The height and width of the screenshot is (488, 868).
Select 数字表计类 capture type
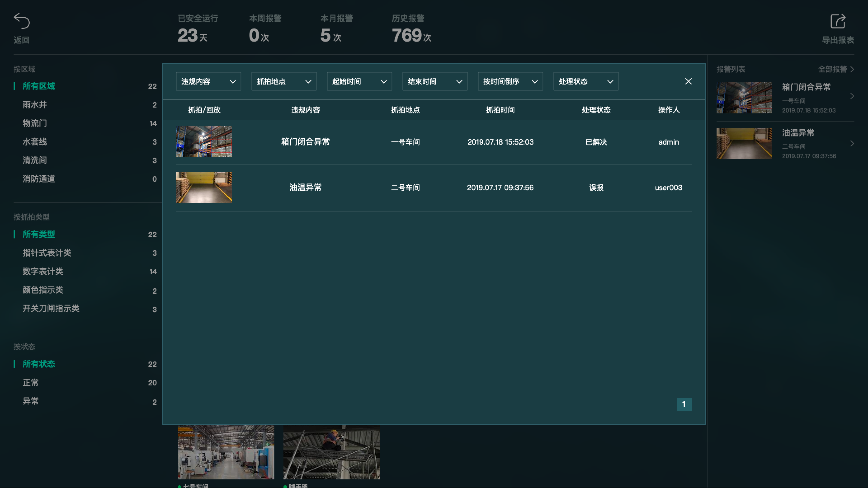pyautogui.click(x=43, y=271)
